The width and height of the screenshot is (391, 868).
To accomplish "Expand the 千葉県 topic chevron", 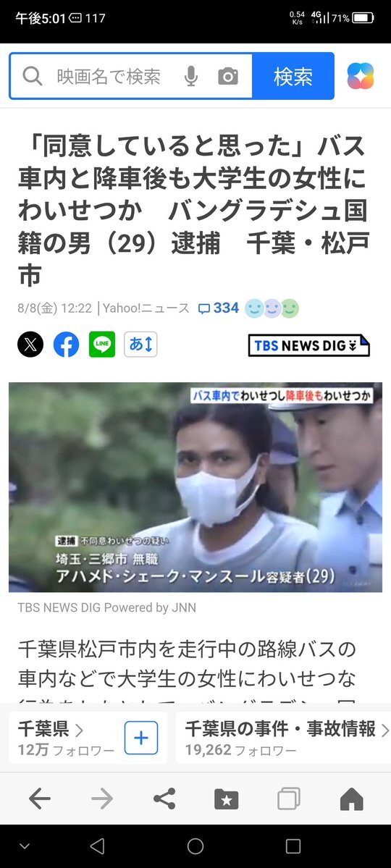I will pyautogui.click(x=79, y=730).
